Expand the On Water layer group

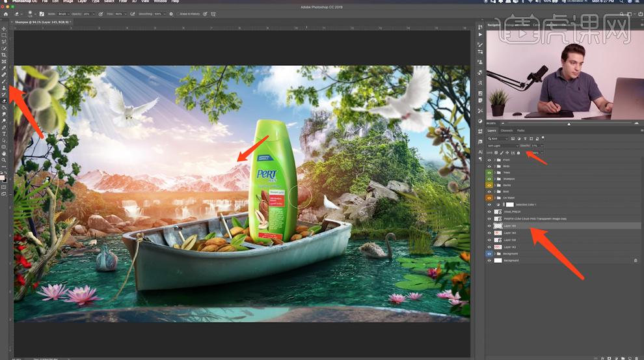(494, 198)
